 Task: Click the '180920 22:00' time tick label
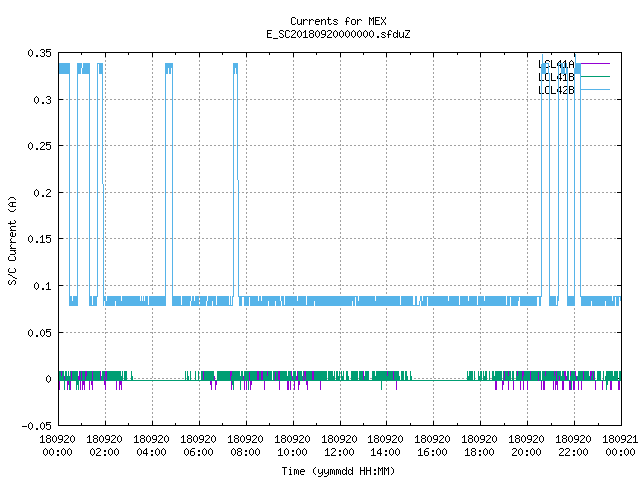(x=573, y=446)
